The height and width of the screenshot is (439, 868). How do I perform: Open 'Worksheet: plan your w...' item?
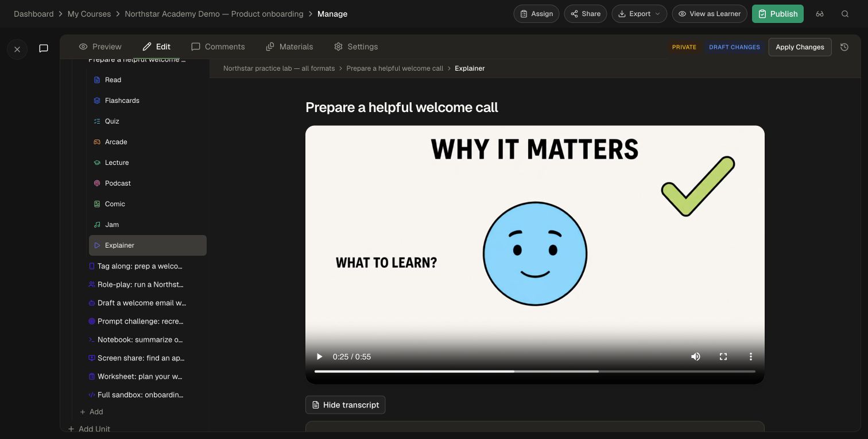coord(139,376)
